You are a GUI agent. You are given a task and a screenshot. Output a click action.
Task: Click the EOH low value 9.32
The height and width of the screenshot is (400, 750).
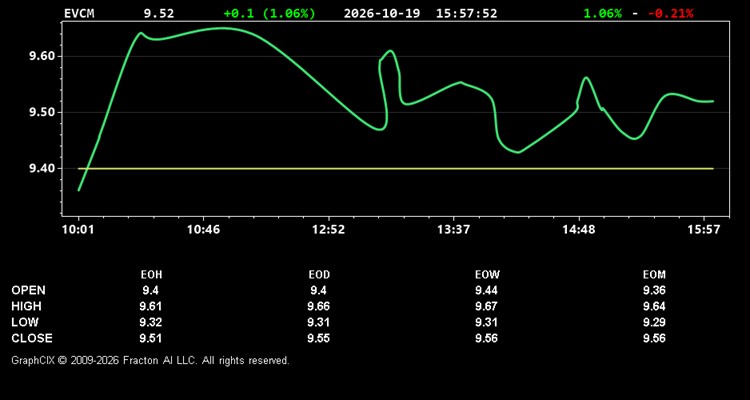point(151,322)
